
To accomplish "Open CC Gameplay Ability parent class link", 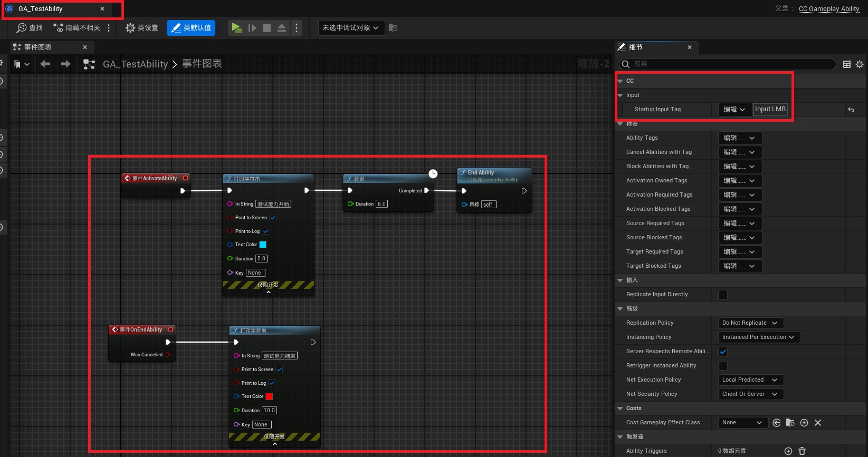I will (x=829, y=9).
